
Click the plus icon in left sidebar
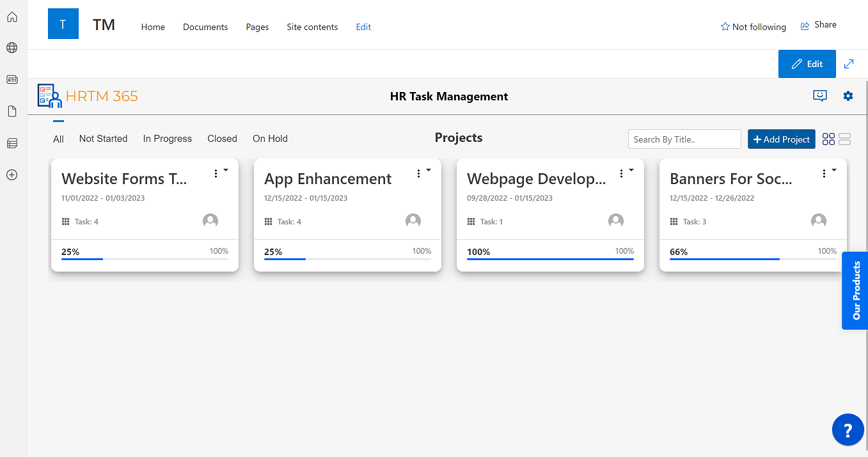click(x=12, y=174)
